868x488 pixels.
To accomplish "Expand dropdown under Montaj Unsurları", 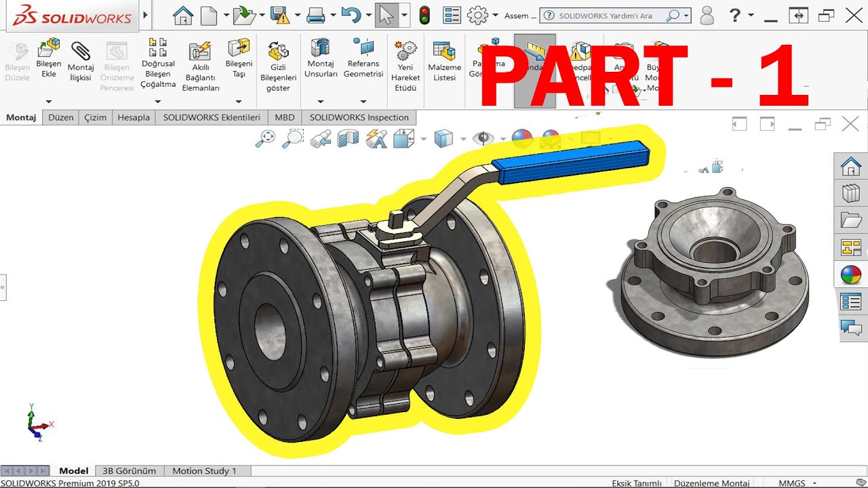I will coord(321,102).
